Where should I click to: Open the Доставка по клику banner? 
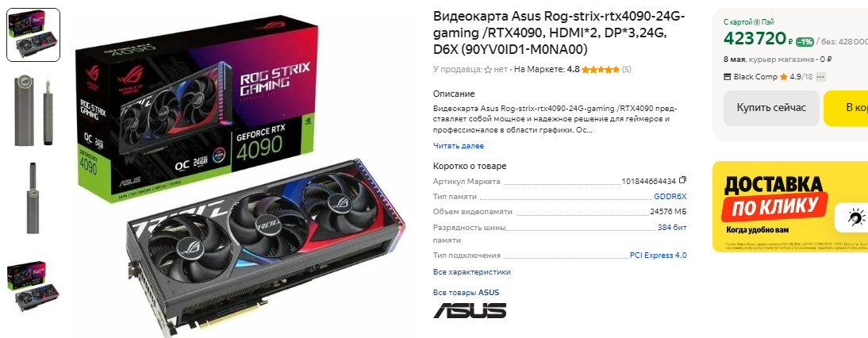coord(790,206)
